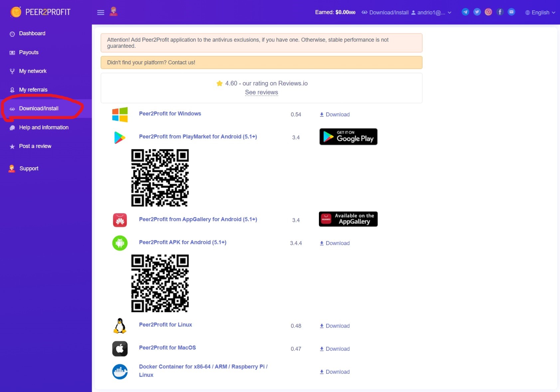560x392 pixels.
Task: Follow the See reviews link
Action: point(261,92)
